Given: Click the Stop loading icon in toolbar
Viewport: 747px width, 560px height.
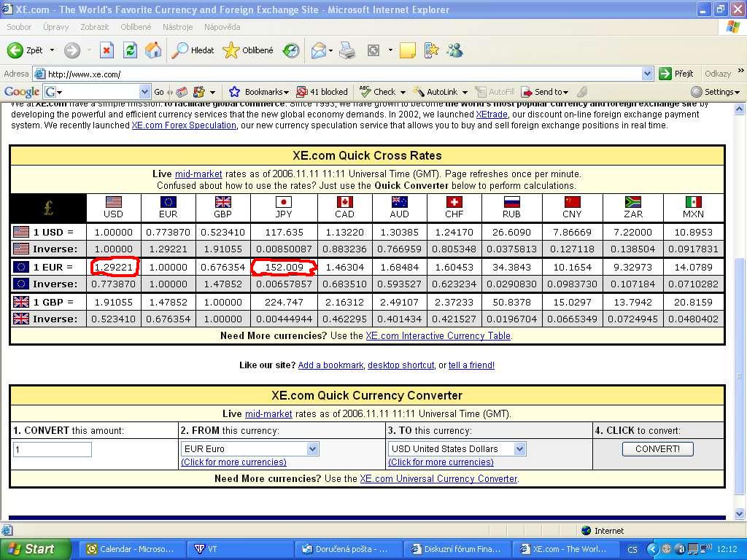Looking at the screenshot, I should (x=107, y=50).
